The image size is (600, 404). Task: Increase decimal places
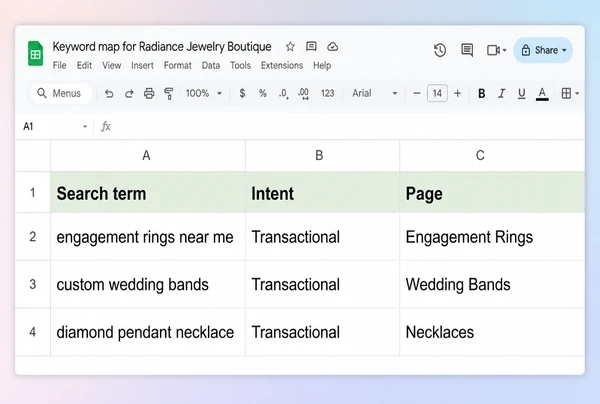point(303,93)
